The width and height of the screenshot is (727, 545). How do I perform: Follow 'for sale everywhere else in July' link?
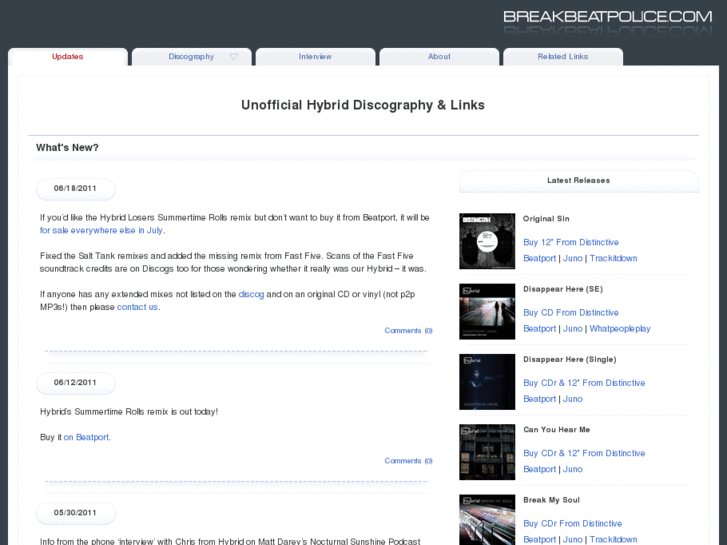(102, 231)
